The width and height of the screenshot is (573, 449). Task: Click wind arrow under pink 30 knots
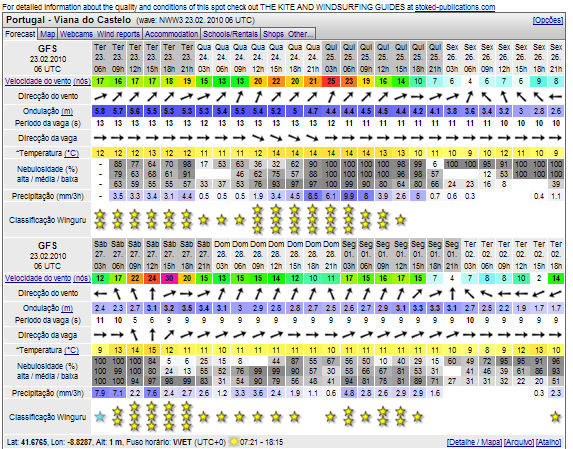(169, 293)
